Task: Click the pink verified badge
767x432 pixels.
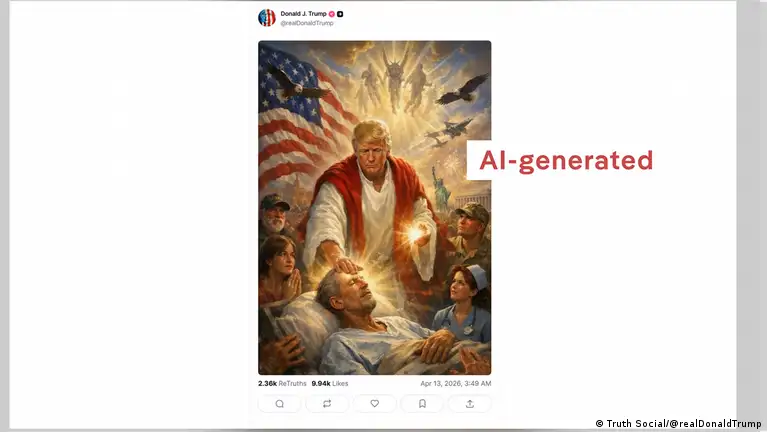Action: pyautogui.click(x=332, y=14)
